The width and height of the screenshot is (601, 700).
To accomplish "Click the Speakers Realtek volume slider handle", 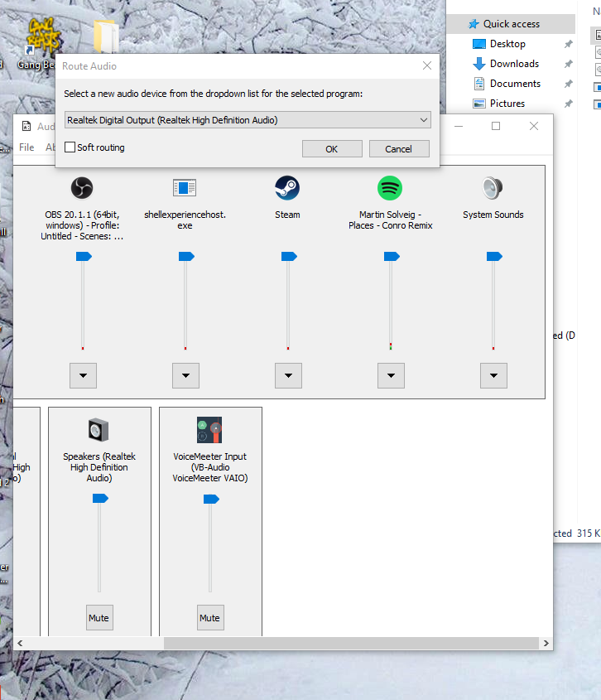I will pyautogui.click(x=100, y=498).
